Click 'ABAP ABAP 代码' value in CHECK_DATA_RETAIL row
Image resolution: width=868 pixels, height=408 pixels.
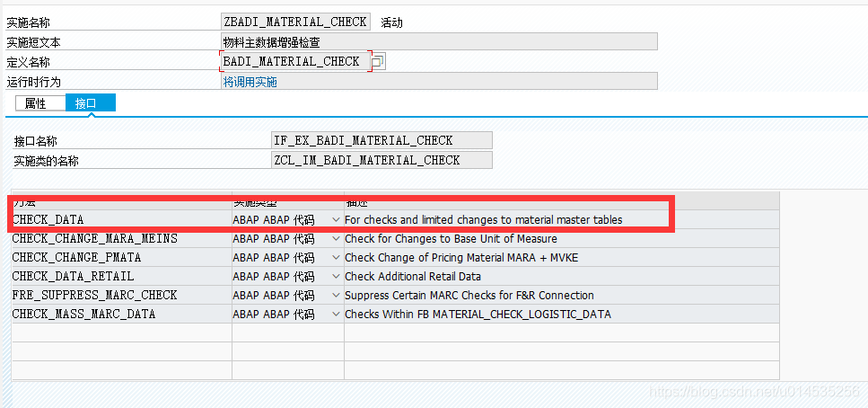[x=274, y=277]
